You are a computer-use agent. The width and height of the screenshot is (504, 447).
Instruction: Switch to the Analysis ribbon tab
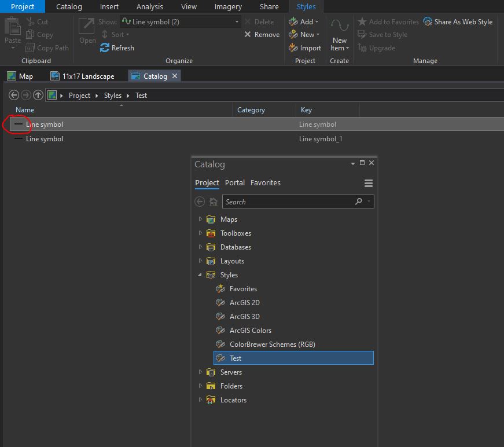149,6
